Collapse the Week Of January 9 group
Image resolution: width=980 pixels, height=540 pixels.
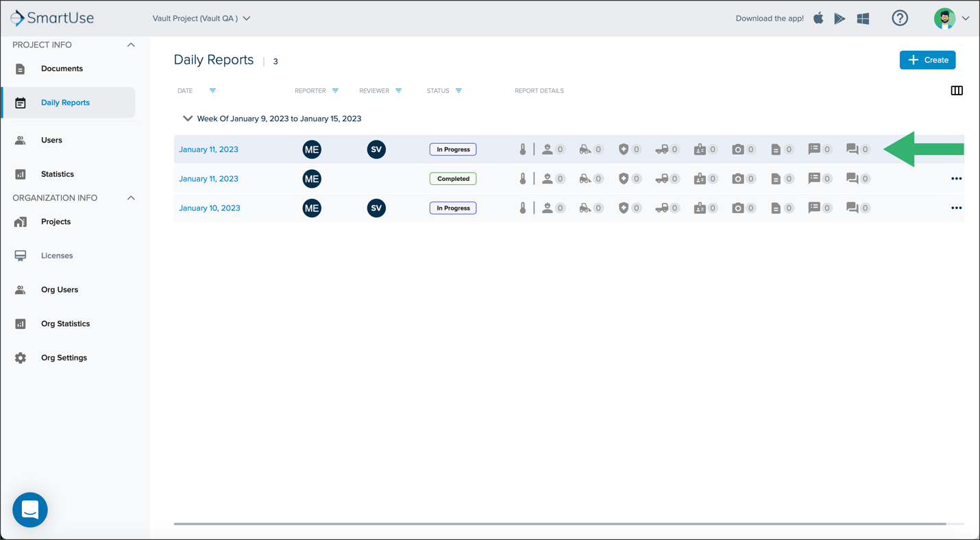click(187, 119)
